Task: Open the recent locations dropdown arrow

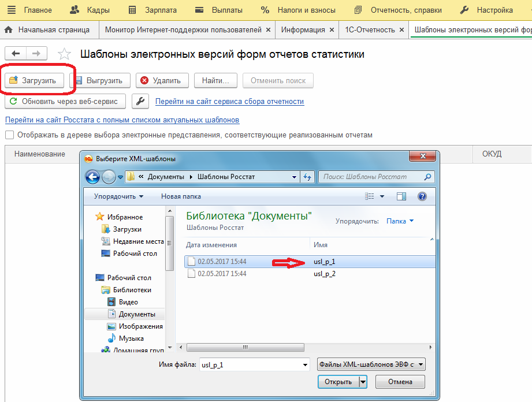Action: click(x=120, y=177)
